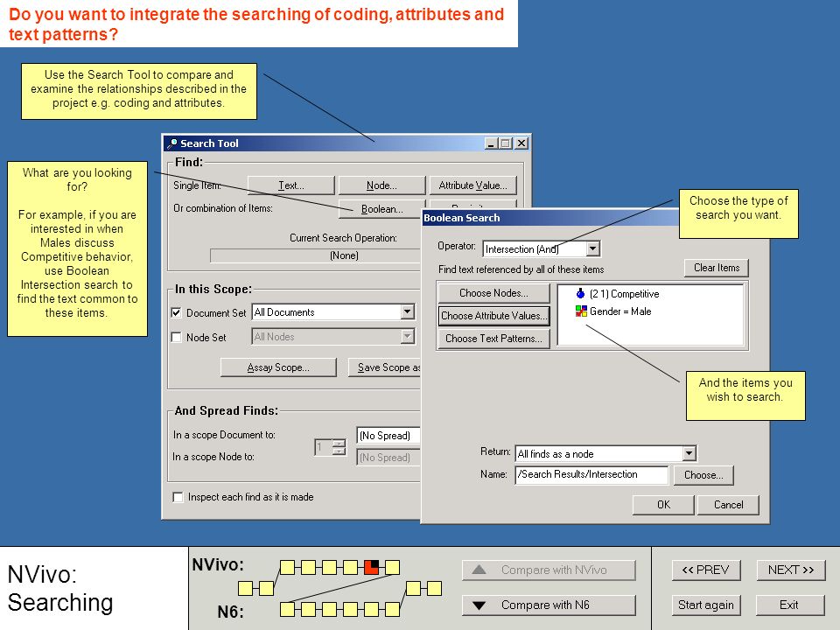Screen dimensions: 840x630
Task: Open the Return All finds as a node dropdown
Action: 689,454
